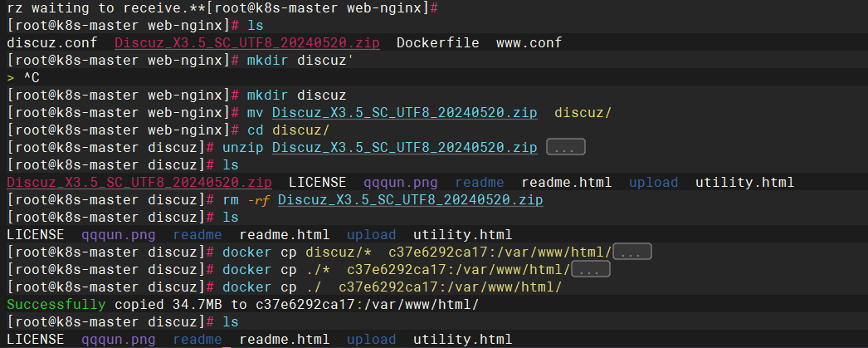This screenshot has width=868, height=348.
Task: Click the green 'Successfully' word
Action: [x=56, y=304]
